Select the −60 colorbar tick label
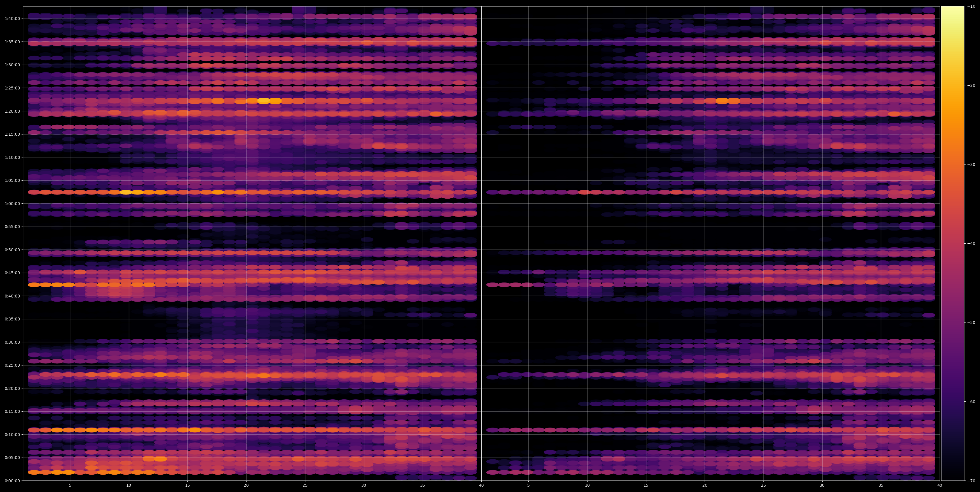980x492 pixels. 971,402
